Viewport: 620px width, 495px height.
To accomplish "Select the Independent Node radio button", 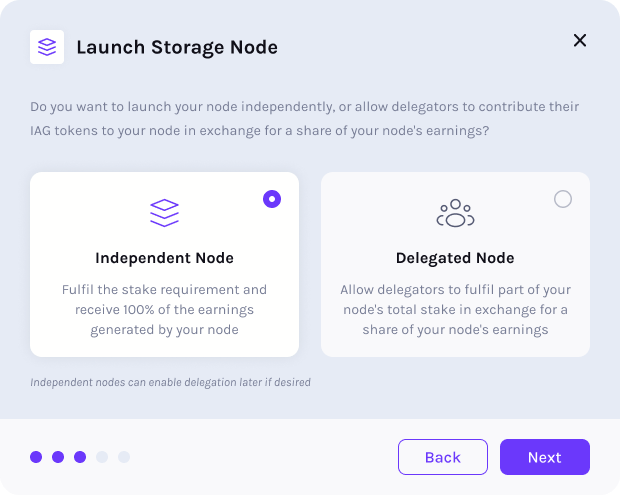I will click(272, 199).
